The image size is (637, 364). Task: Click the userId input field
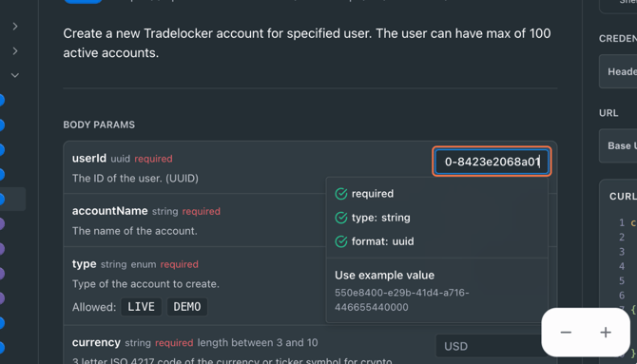492,162
